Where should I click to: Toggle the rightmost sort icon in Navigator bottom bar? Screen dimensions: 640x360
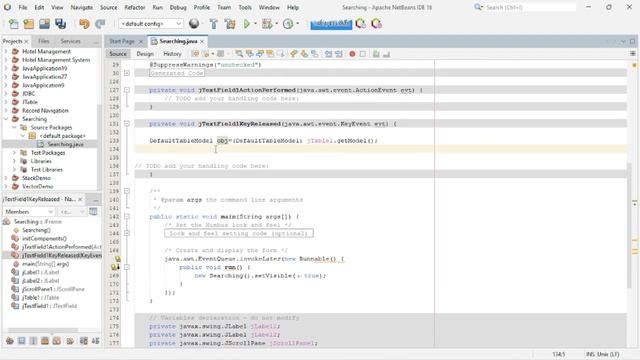96,341
